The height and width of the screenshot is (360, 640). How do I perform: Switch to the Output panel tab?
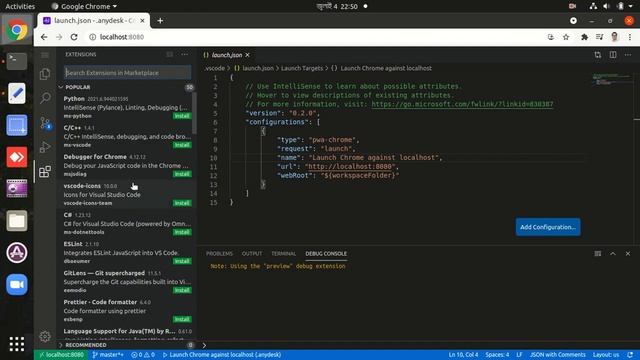(252, 253)
